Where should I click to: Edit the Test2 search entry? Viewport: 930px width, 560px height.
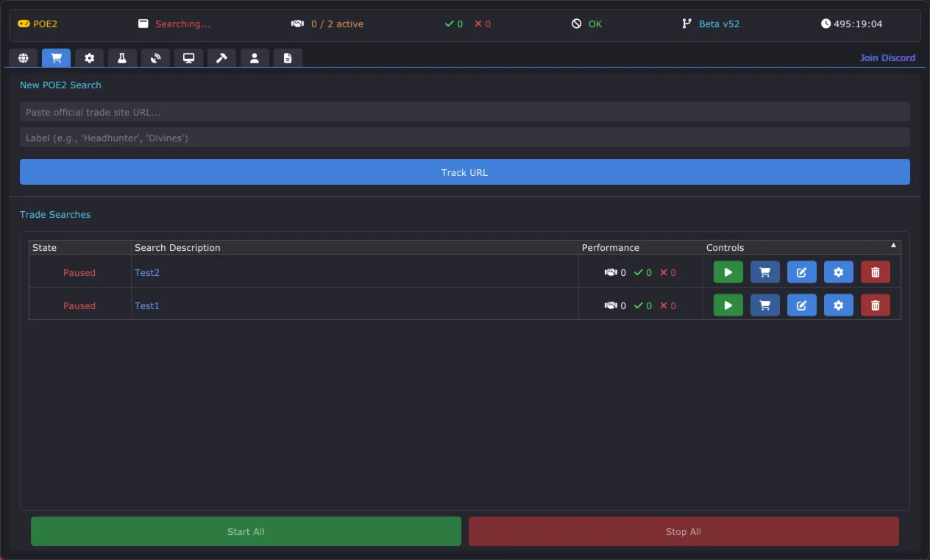pyautogui.click(x=801, y=272)
